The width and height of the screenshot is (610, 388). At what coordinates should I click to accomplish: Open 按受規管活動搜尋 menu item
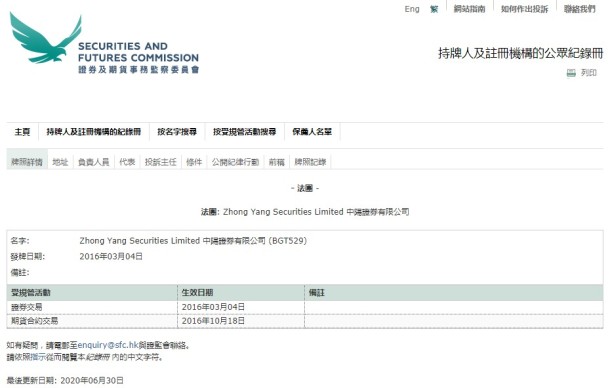245,132
